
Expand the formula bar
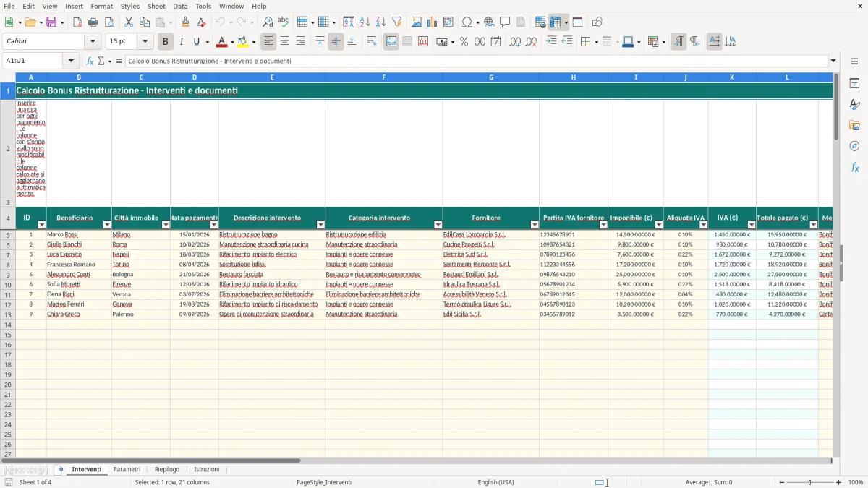click(x=833, y=61)
